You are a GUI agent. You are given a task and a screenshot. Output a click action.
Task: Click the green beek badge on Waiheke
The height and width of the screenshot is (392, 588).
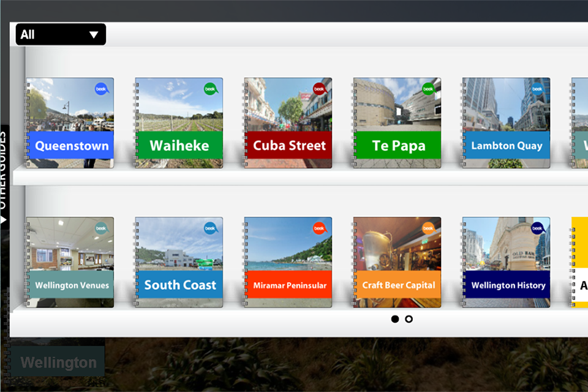[211, 89]
